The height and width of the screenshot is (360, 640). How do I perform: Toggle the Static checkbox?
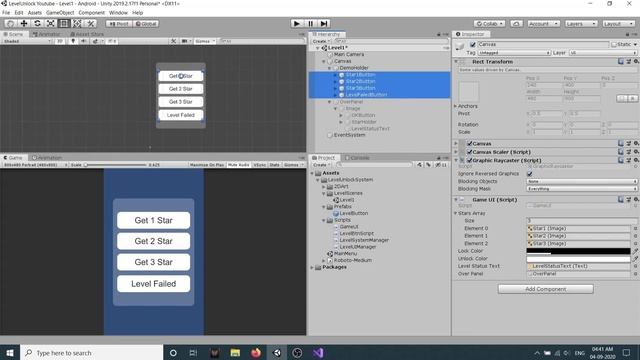tap(614, 44)
